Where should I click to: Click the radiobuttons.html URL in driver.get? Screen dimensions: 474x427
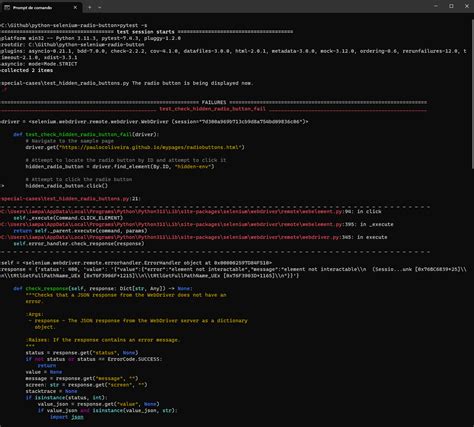point(150,147)
